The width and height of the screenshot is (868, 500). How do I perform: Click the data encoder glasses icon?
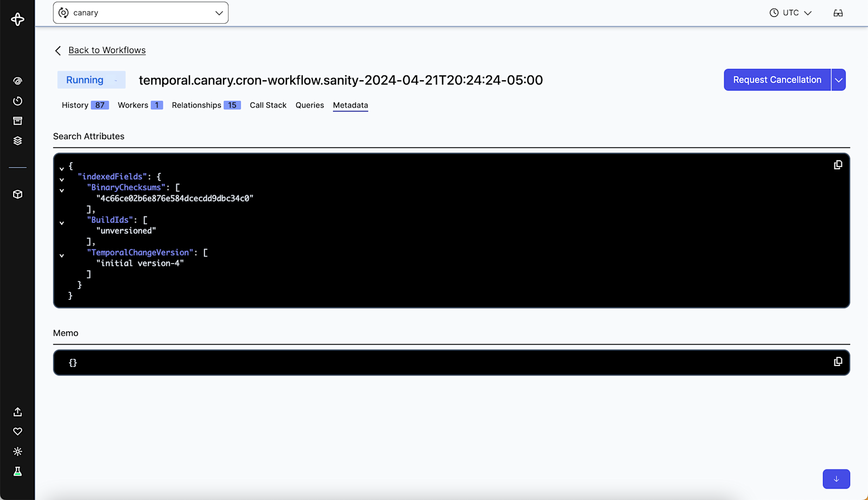[x=838, y=13]
